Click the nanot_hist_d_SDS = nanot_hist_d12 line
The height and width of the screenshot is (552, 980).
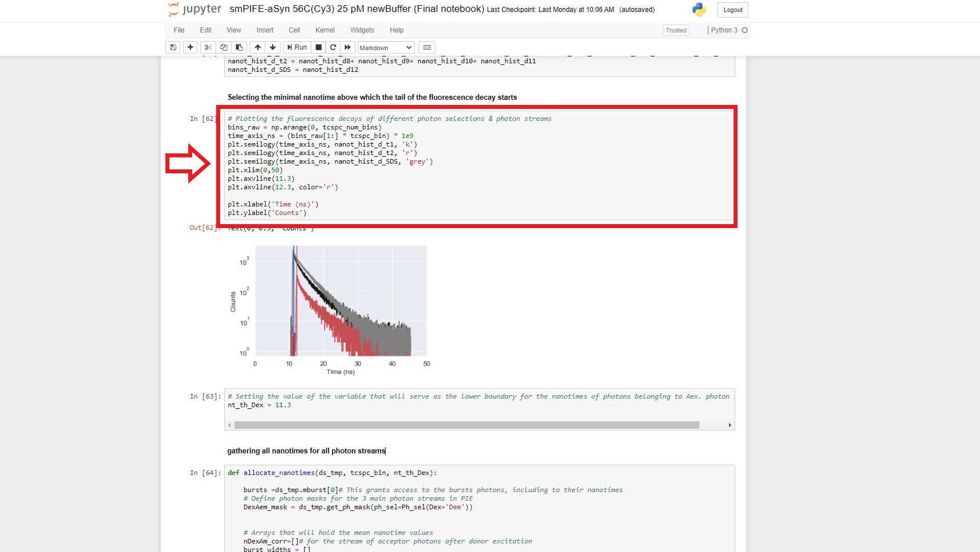coord(293,70)
